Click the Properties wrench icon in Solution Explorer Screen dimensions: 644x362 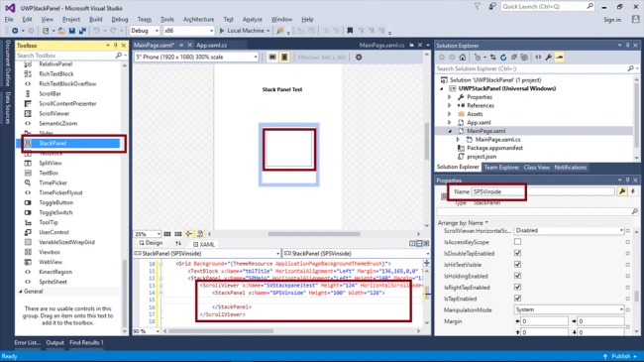coord(549,58)
